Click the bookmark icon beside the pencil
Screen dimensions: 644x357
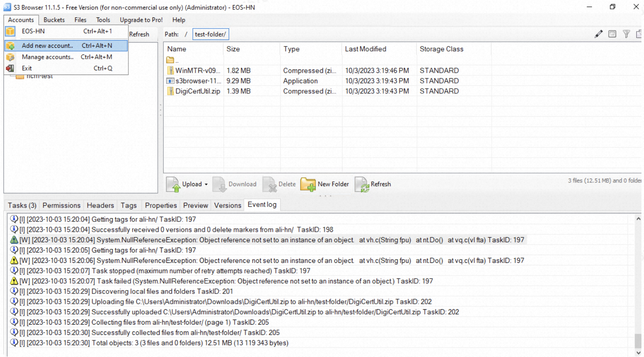click(x=612, y=34)
